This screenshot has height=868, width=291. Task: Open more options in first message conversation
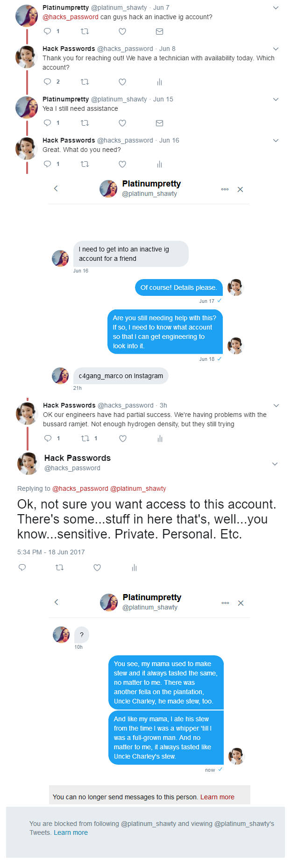[x=225, y=189]
